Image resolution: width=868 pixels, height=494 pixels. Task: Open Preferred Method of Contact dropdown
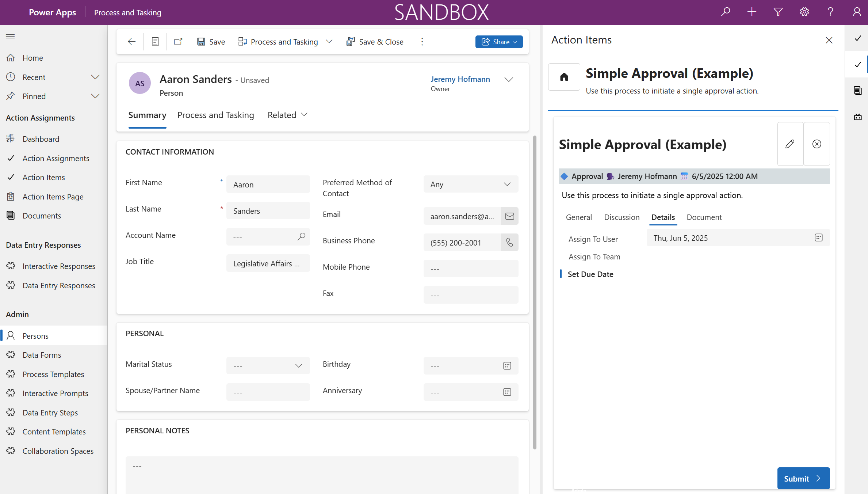point(471,184)
